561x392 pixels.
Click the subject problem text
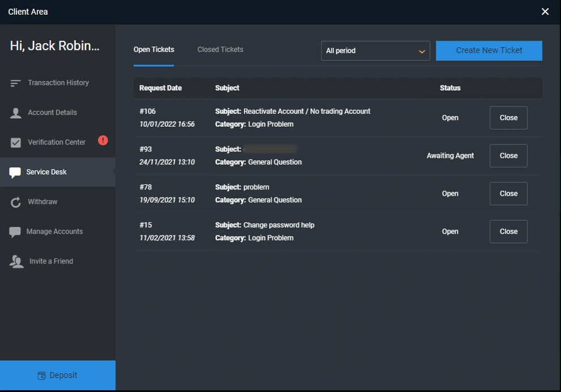click(256, 187)
